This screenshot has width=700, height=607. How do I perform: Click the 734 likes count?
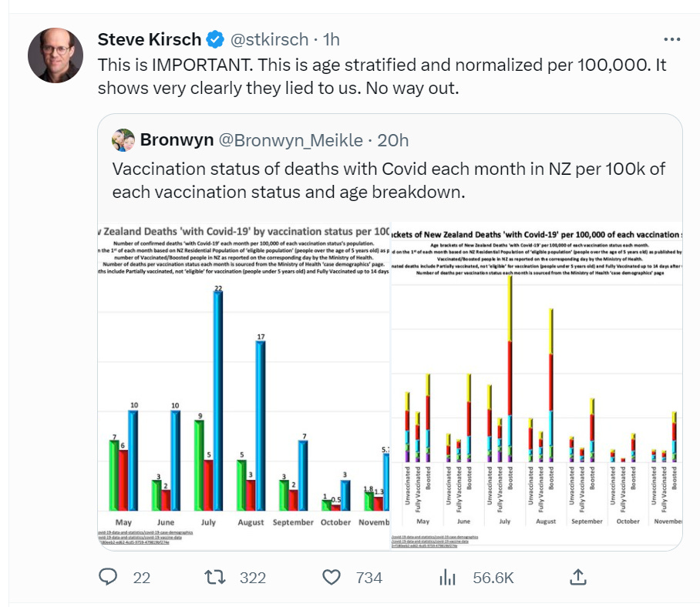tap(368, 577)
